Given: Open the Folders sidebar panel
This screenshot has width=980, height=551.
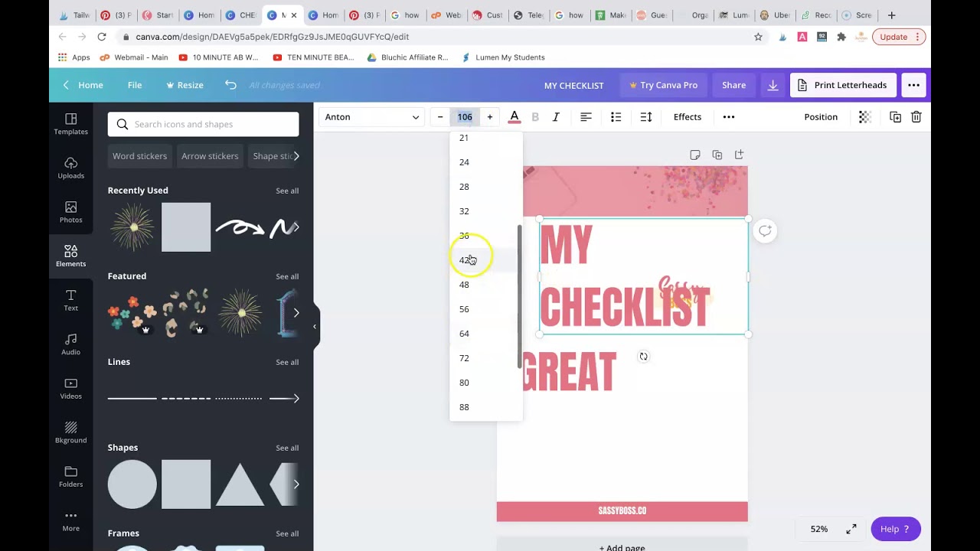Looking at the screenshot, I should (70, 476).
